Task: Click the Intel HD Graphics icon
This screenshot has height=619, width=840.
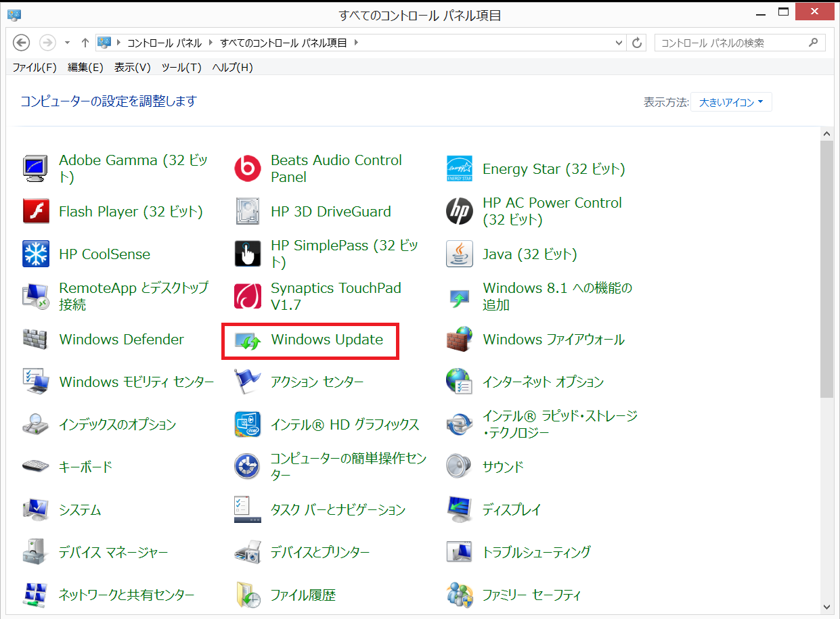Action: coord(247,424)
